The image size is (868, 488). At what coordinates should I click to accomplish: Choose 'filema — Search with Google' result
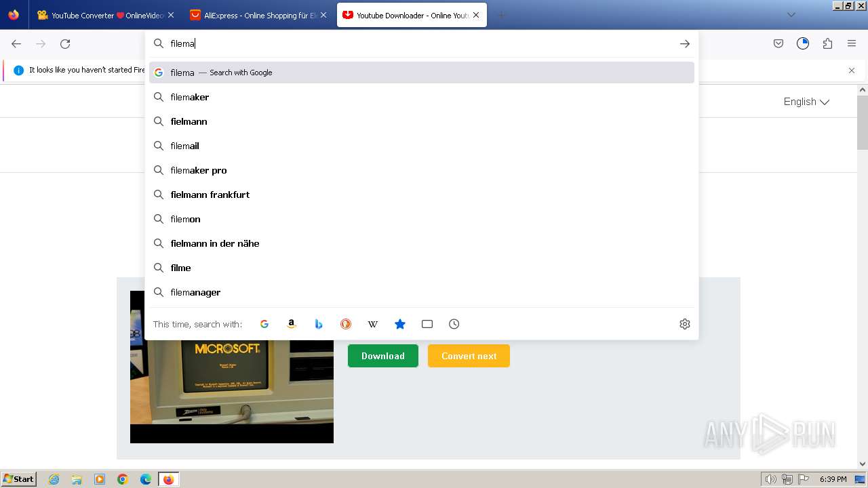pos(422,73)
